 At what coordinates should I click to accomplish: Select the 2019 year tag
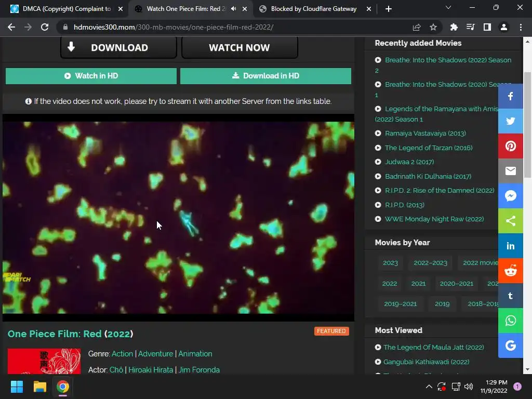click(x=442, y=303)
